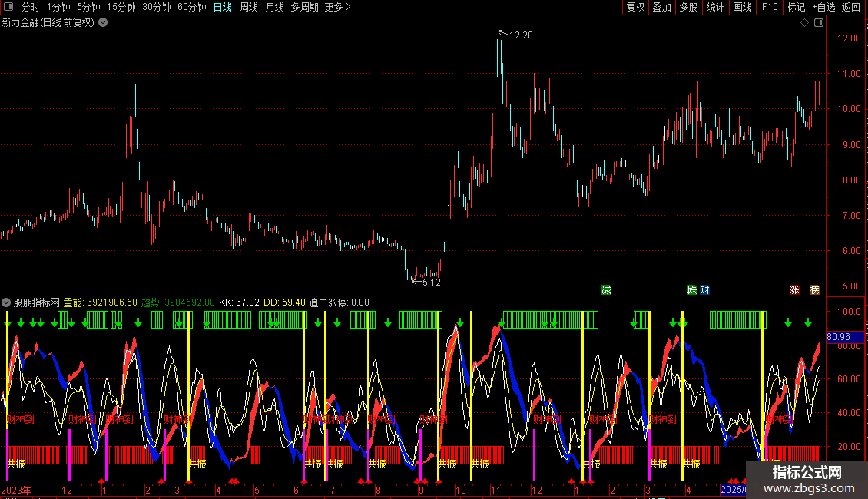Image resolution: width=868 pixels, height=499 pixels.
Task: Click the 趋势 value 3984592.00
Action: pos(189,302)
